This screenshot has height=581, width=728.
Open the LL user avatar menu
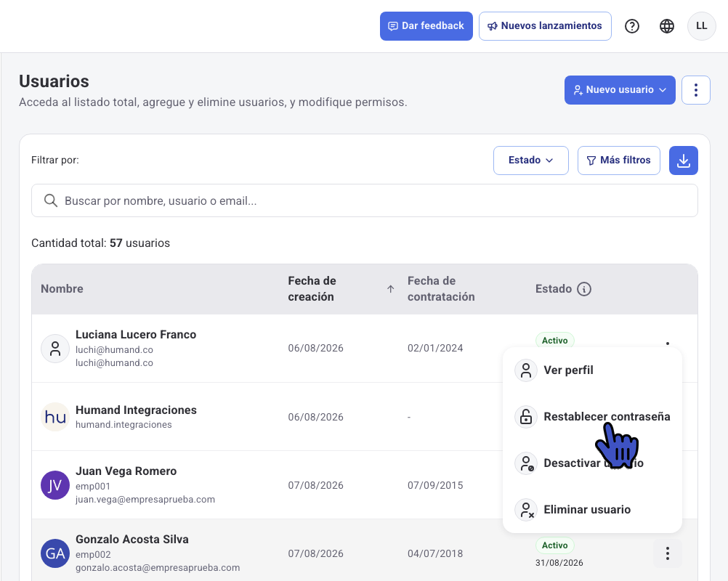click(x=702, y=26)
